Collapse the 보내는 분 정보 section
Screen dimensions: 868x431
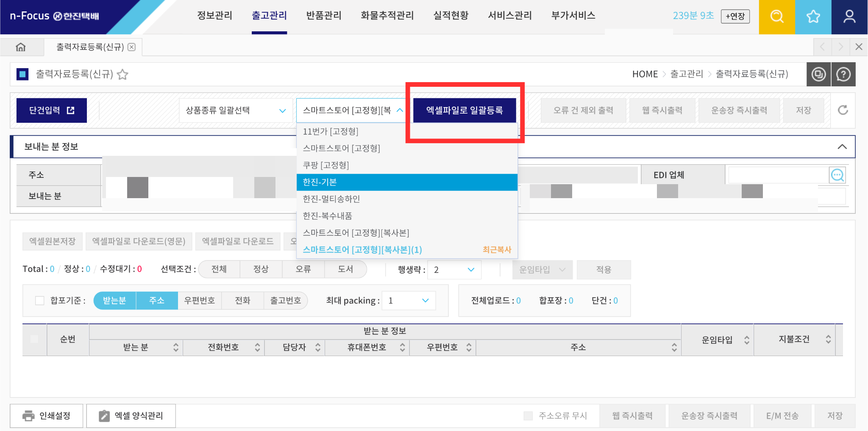(x=842, y=147)
